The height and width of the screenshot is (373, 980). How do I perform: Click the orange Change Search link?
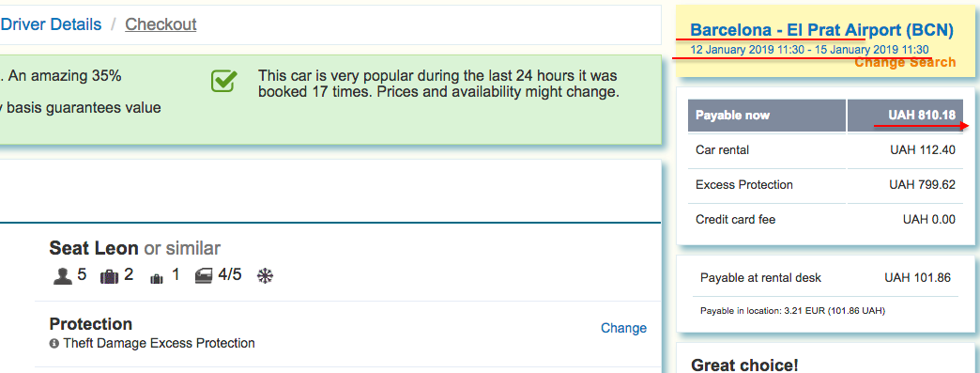(905, 62)
